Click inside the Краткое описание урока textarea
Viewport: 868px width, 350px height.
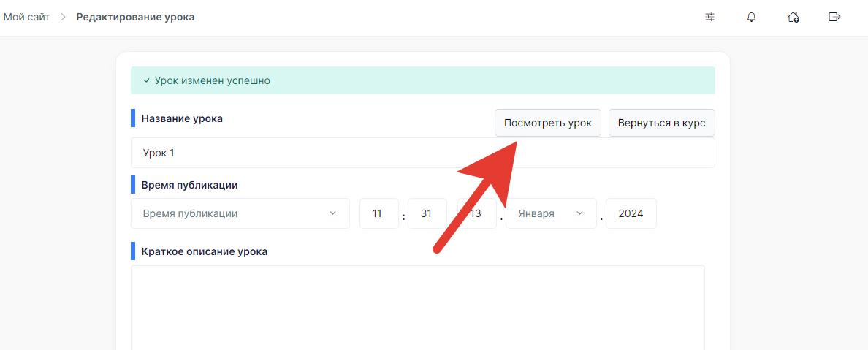click(418, 308)
